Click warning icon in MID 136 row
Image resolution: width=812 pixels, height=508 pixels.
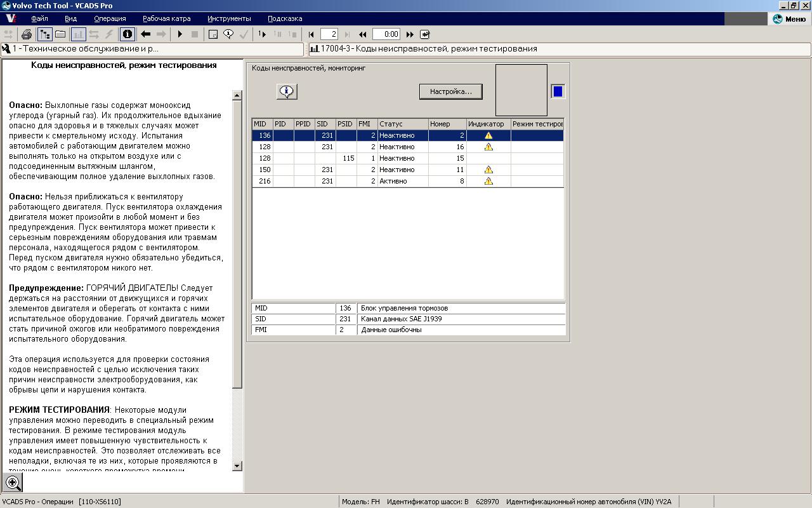pyautogui.click(x=488, y=135)
